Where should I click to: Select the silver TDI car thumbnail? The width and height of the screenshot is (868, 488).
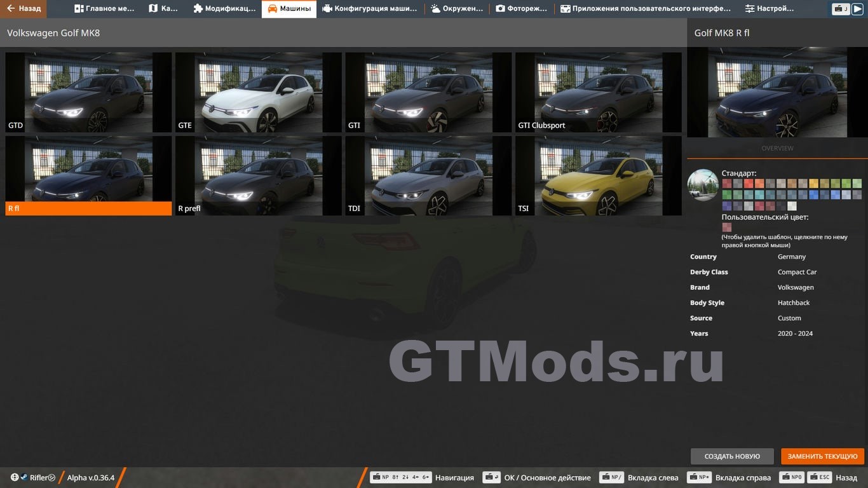click(428, 175)
